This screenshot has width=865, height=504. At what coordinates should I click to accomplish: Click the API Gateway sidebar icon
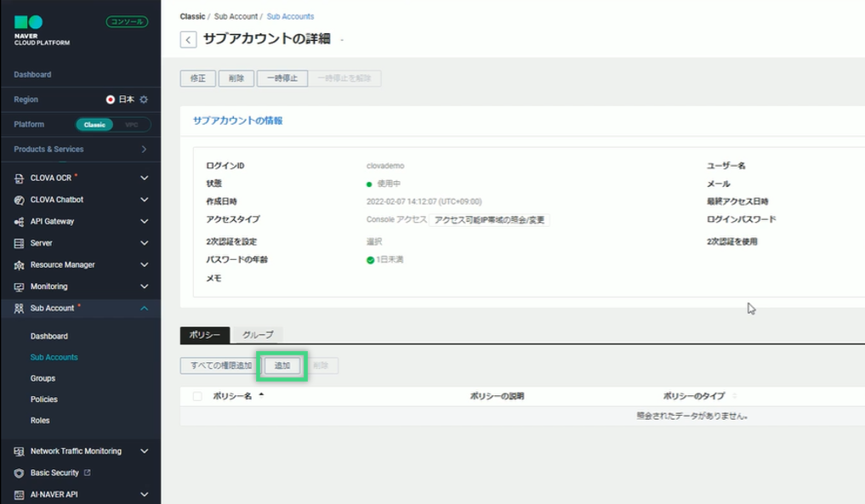[x=20, y=222]
